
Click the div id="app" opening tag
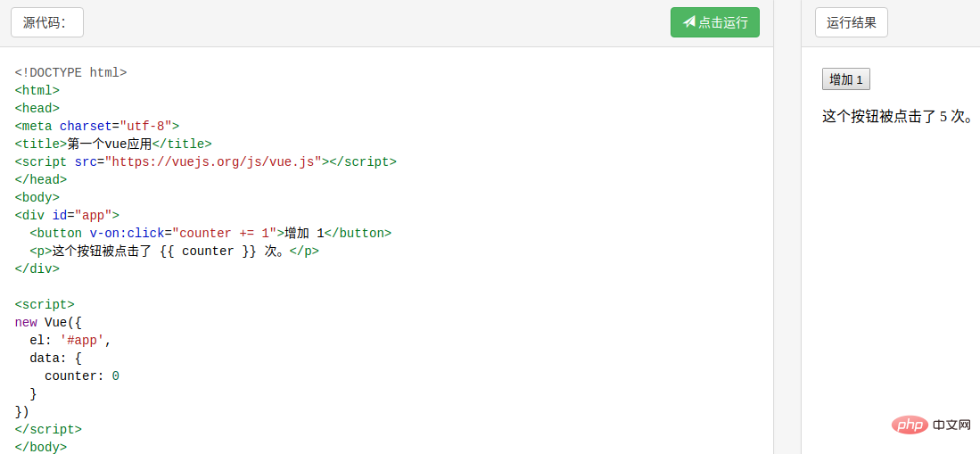(x=67, y=215)
